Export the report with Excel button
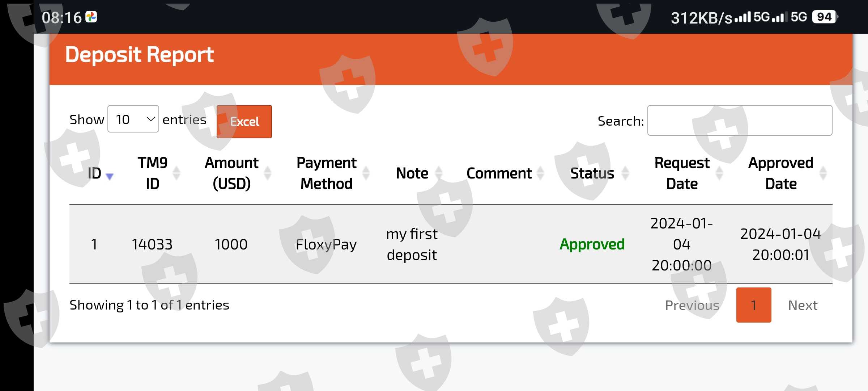 (244, 122)
